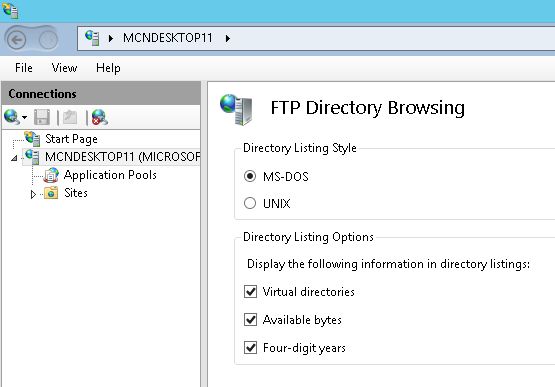The height and width of the screenshot is (387, 555).
Task: Uncheck the Virtual directories checkbox
Action: tap(251, 292)
